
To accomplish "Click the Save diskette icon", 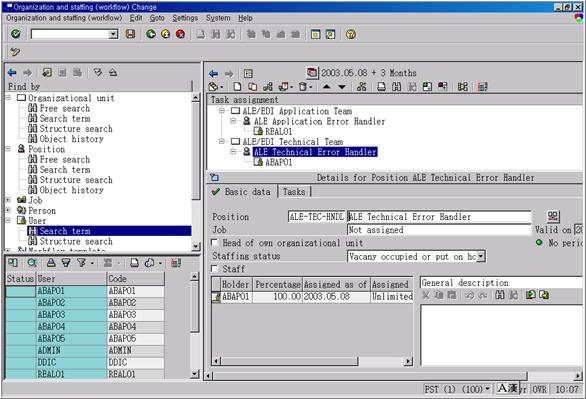I will point(130,34).
